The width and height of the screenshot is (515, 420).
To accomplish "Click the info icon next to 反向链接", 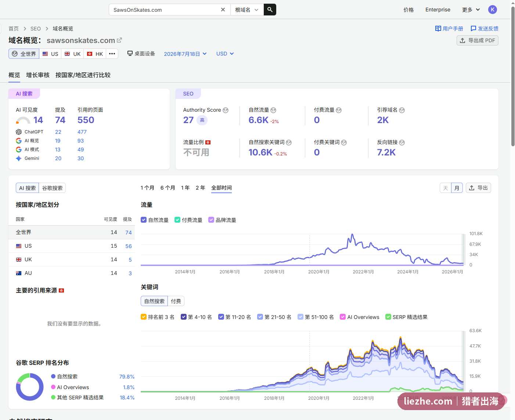I will pyautogui.click(x=402, y=143).
